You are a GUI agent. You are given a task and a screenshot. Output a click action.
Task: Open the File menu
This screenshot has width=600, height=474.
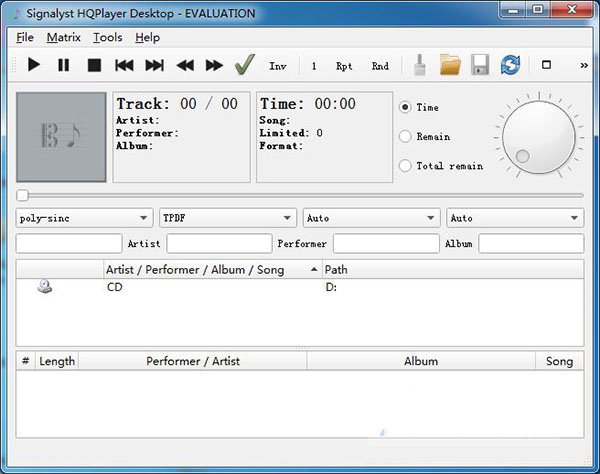pos(25,37)
